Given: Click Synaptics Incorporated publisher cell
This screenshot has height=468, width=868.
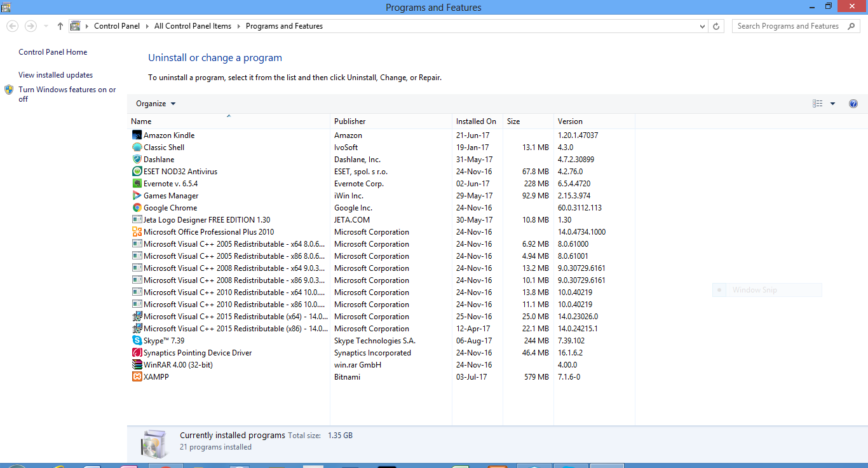Looking at the screenshot, I should tap(372, 352).
